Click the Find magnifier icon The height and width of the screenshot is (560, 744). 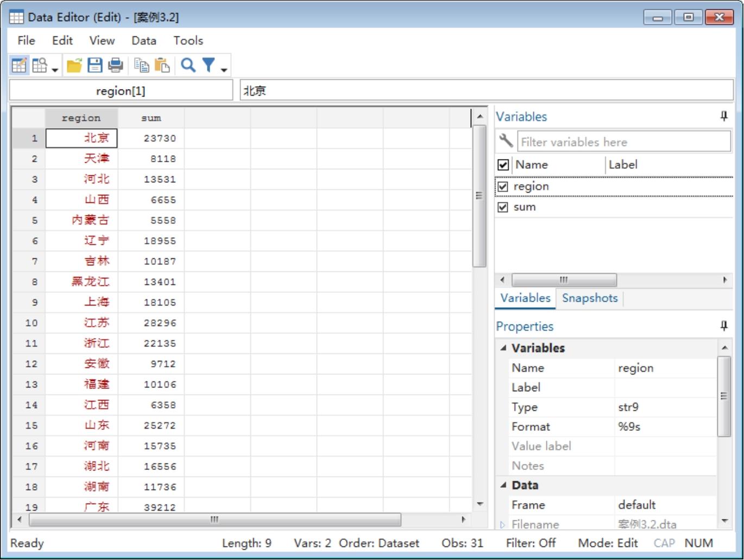pyautogui.click(x=188, y=66)
